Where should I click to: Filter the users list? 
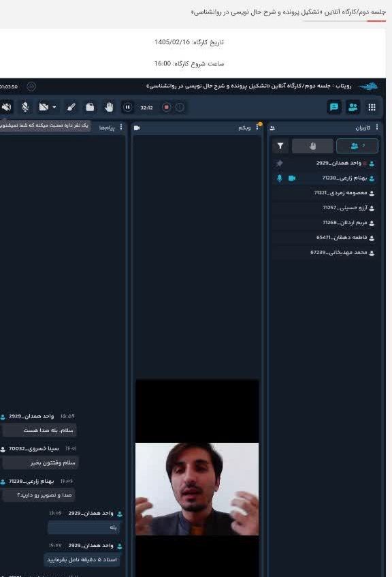[280, 146]
